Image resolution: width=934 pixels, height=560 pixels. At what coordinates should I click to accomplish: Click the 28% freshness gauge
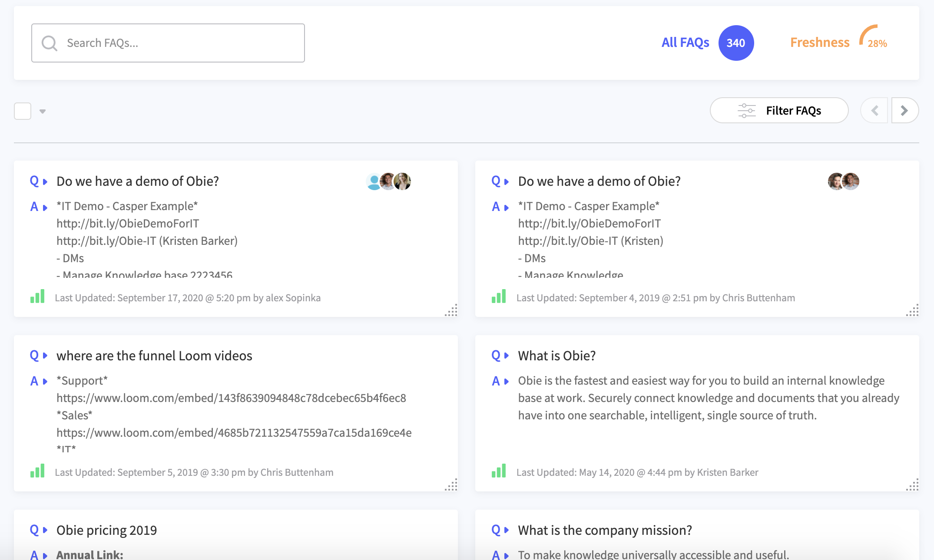coord(873,37)
